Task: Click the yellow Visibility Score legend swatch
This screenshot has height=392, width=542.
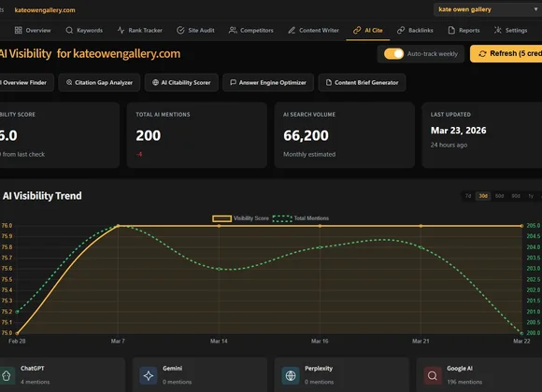Action: click(x=221, y=218)
